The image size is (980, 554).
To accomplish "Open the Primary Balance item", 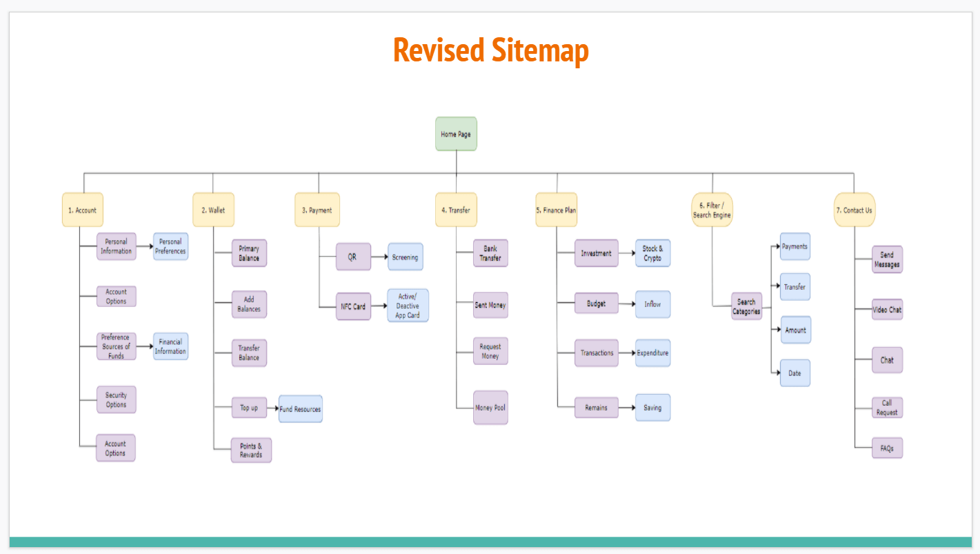I will (x=249, y=253).
